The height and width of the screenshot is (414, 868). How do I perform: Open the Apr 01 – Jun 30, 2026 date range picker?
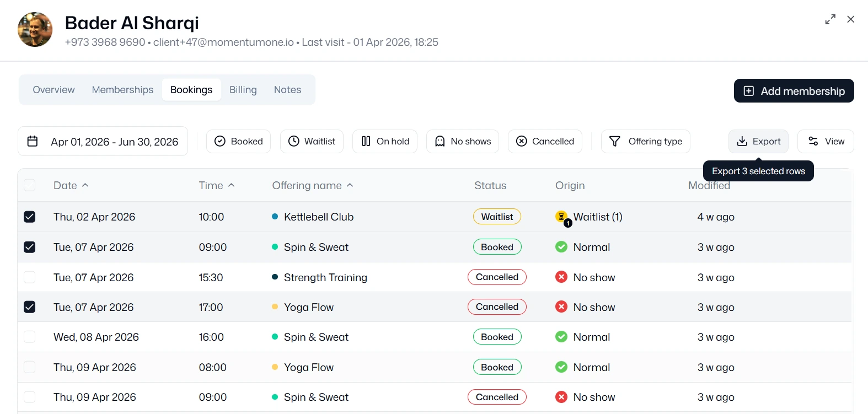pos(103,141)
